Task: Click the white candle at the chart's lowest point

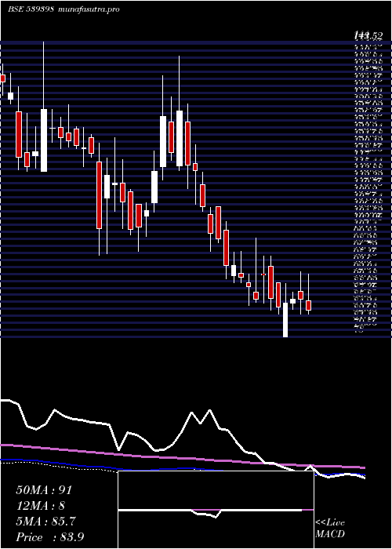Action: (x=285, y=320)
